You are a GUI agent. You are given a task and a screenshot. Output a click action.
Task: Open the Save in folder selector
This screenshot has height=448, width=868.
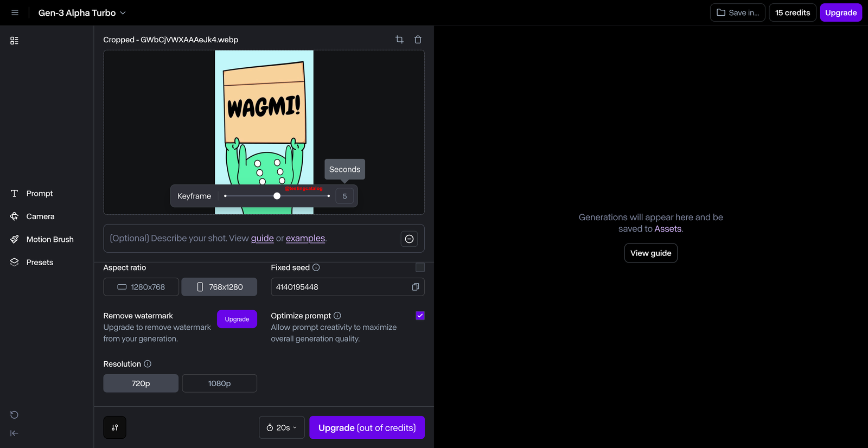click(738, 12)
